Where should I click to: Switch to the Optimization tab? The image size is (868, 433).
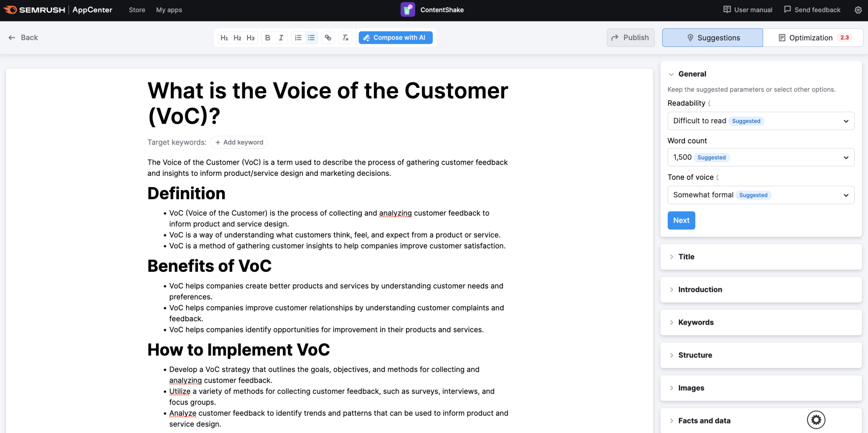pyautogui.click(x=811, y=37)
